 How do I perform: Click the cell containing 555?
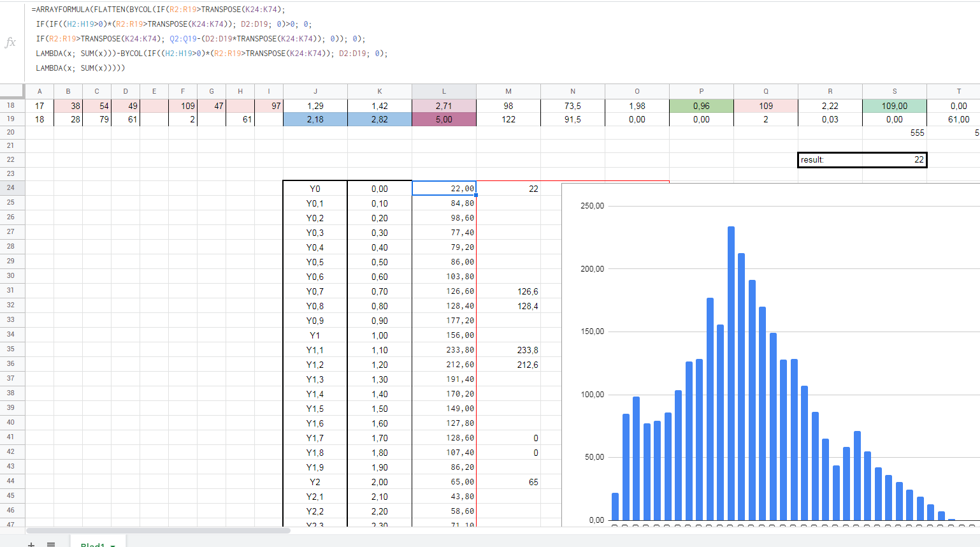click(x=895, y=133)
